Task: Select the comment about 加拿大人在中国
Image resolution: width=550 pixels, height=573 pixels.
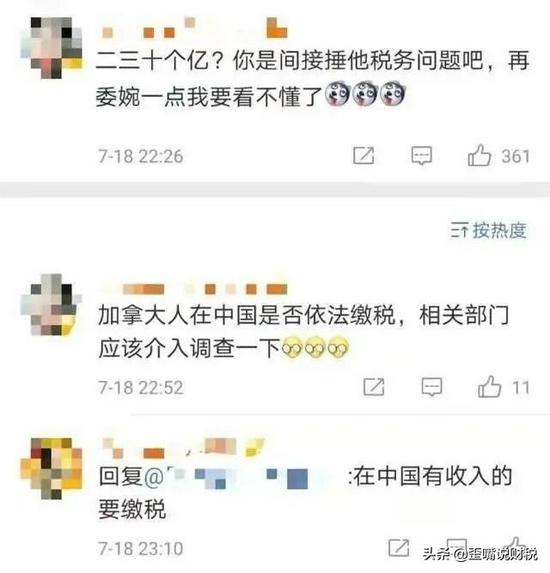Action: pyautogui.click(x=303, y=332)
